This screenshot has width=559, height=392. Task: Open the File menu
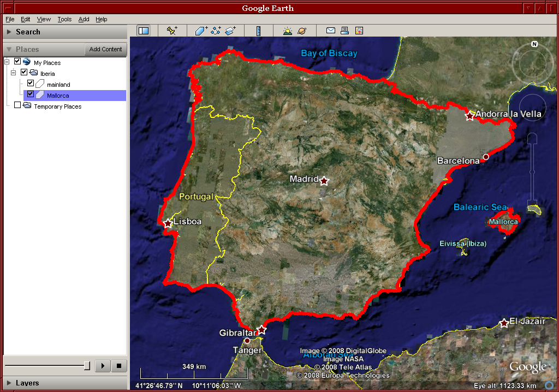10,19
